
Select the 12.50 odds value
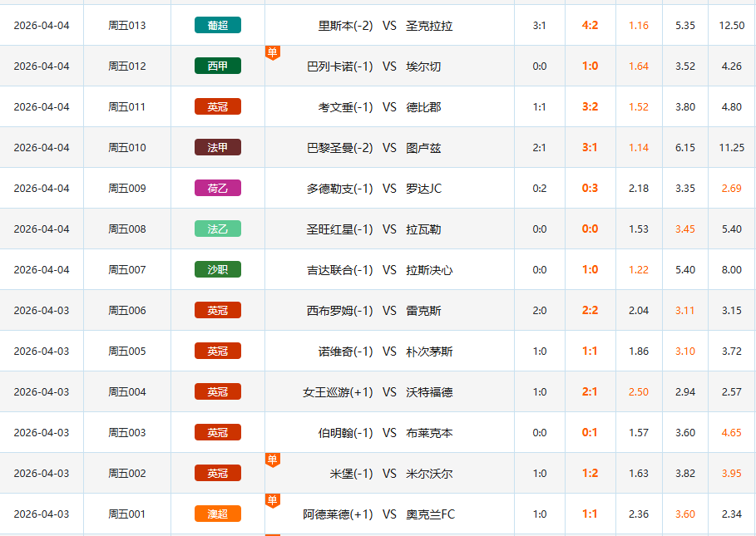[731, 25]
